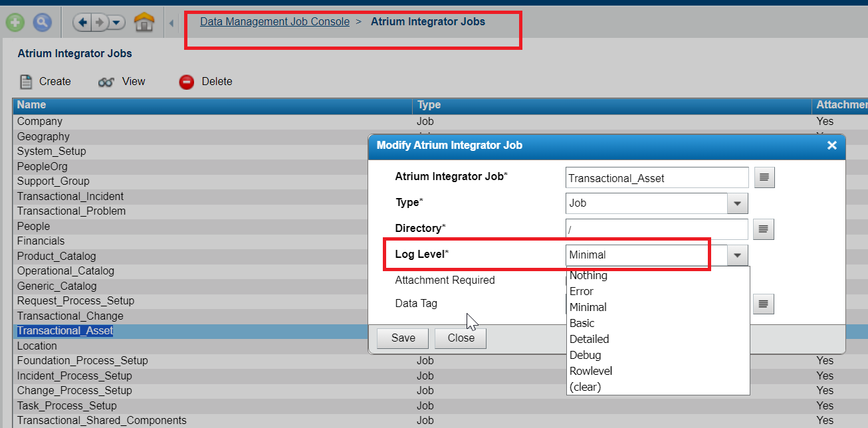Select the Location row
This screenshot has height=428, width=868.
(191, 346)
